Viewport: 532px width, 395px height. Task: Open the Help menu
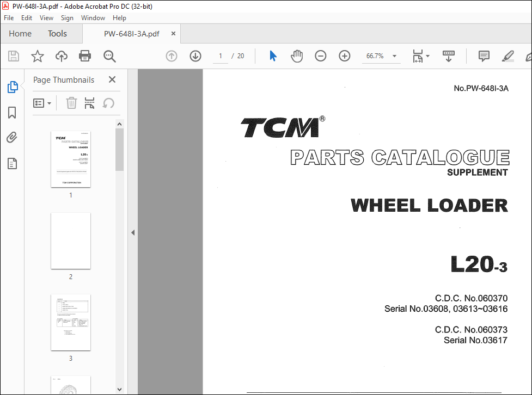(119, 18)
